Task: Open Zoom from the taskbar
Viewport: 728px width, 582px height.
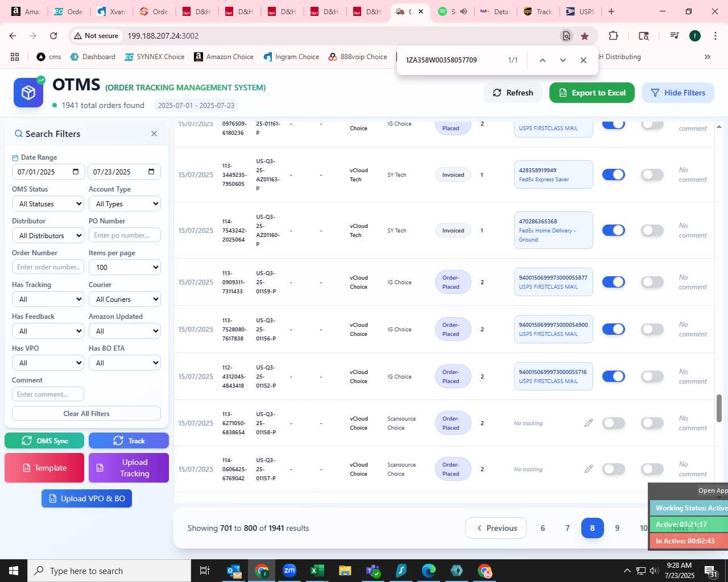Action: (289, 571)
